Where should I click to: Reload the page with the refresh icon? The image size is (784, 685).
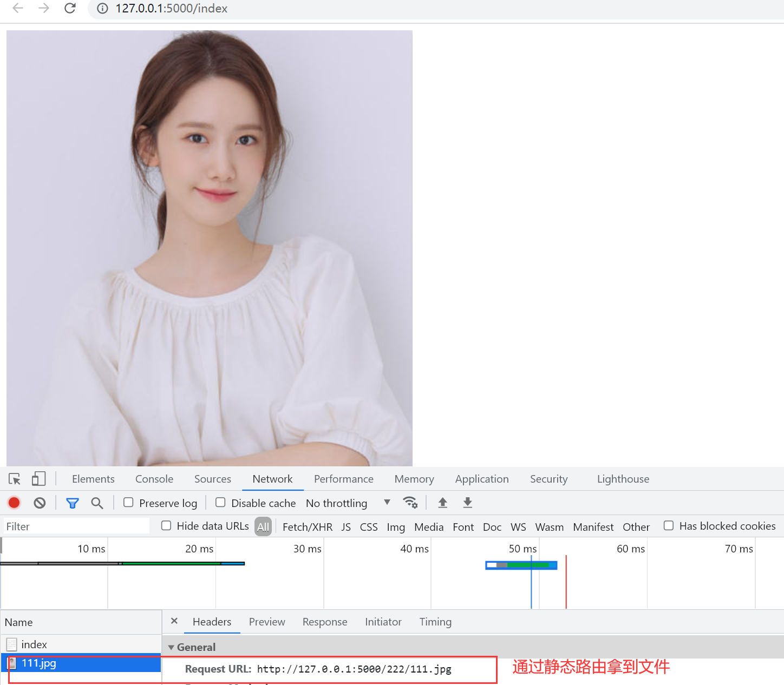[x=70, y=8]
